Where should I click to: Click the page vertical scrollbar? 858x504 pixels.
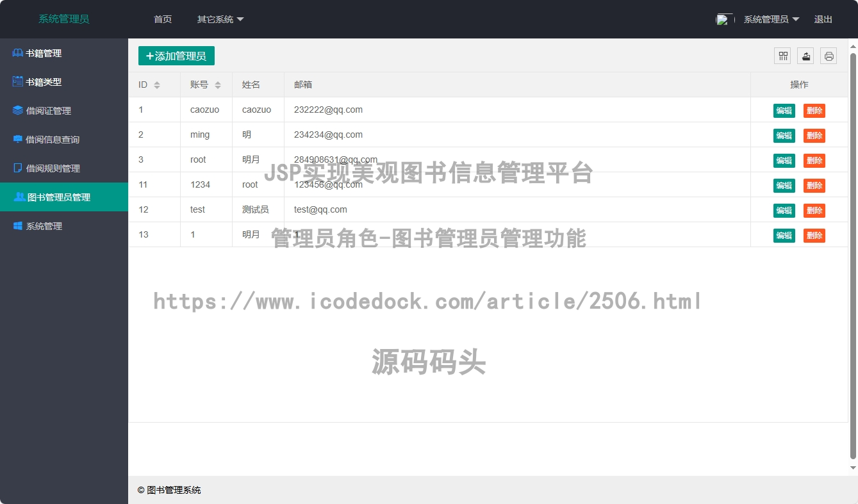pyautogui.click(x=853, y=256)
